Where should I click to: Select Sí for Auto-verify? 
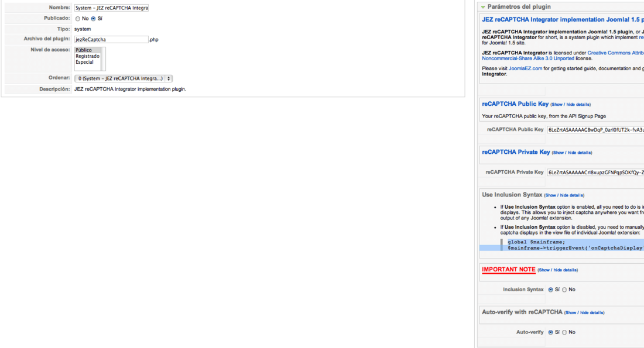[550, 332]
